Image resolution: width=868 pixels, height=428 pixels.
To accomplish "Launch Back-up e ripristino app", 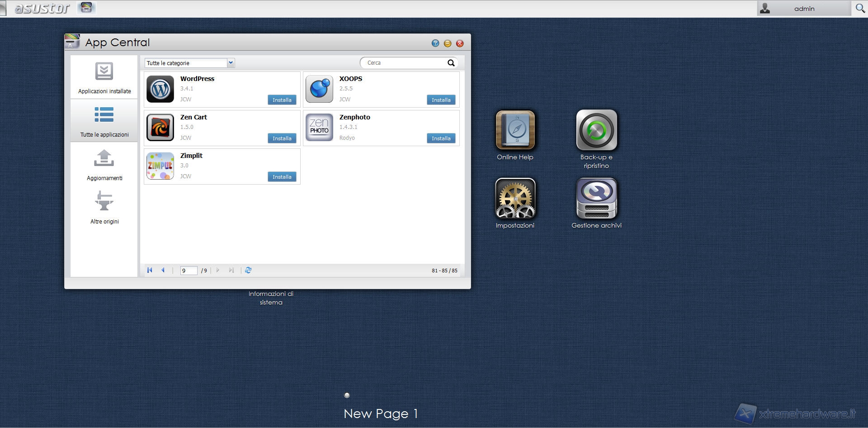I will pos(596,130).
